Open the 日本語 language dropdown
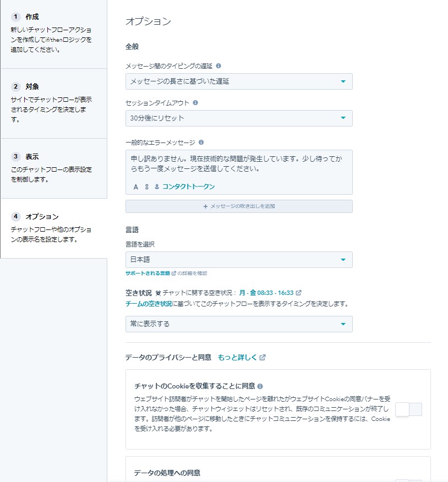The image size is (448, 482). point(239,260)
